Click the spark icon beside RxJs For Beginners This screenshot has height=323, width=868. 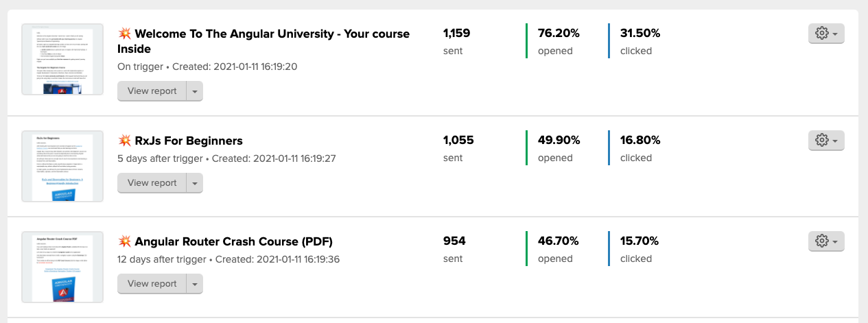(124, 141)
